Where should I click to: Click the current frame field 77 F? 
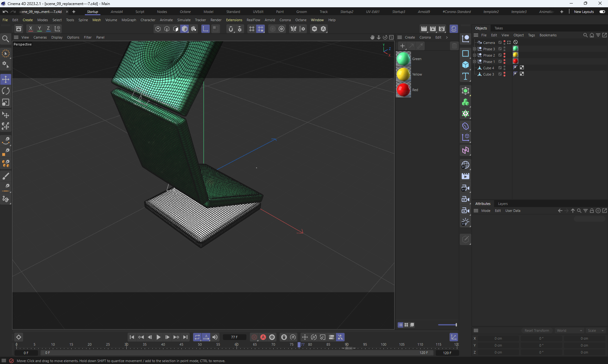(234, 337)
